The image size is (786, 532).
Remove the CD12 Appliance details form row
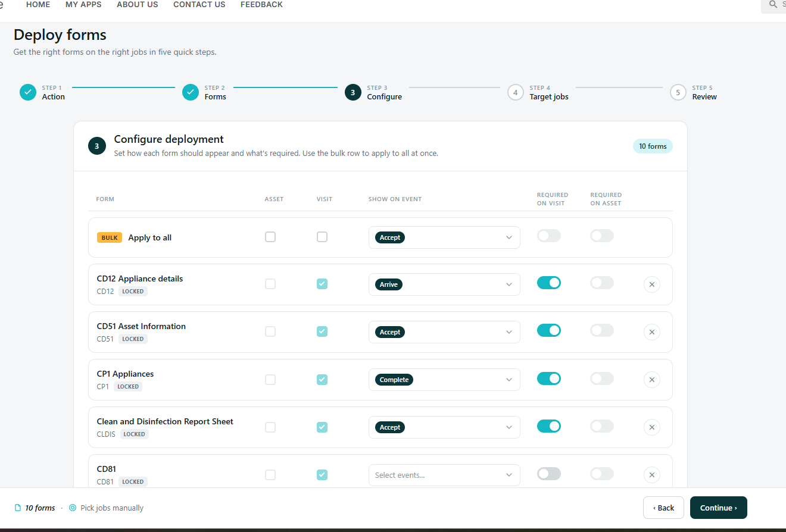[651, 284]
